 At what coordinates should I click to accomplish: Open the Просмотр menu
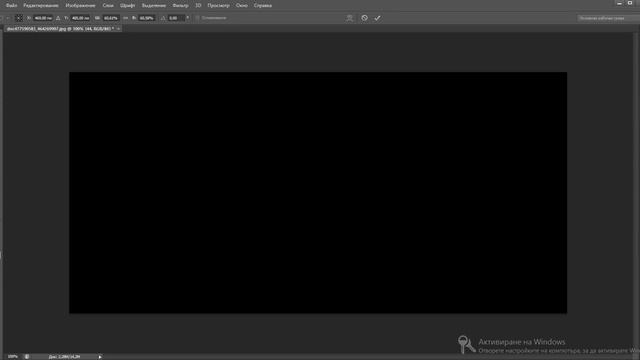click(x=218, y=6)
